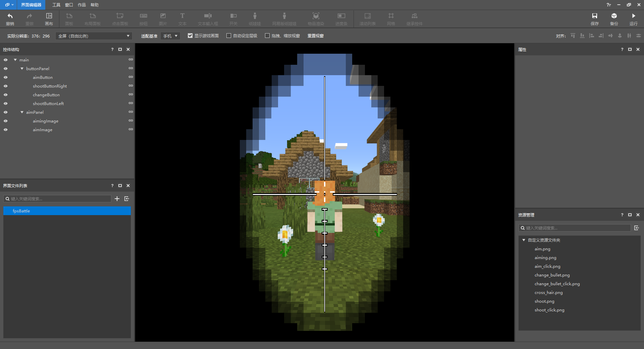This screenshot has height=349, width=644.
Task: Click the plus icon to add UI file
Action: coord(117,199)
